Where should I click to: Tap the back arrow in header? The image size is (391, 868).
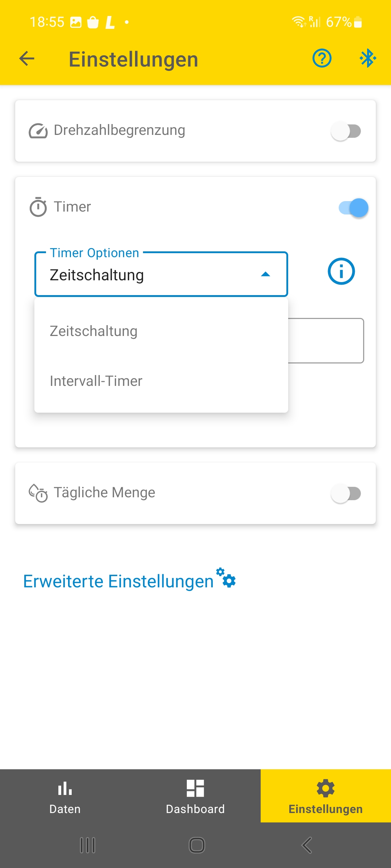pyautogui.click(x=27, y=59)
